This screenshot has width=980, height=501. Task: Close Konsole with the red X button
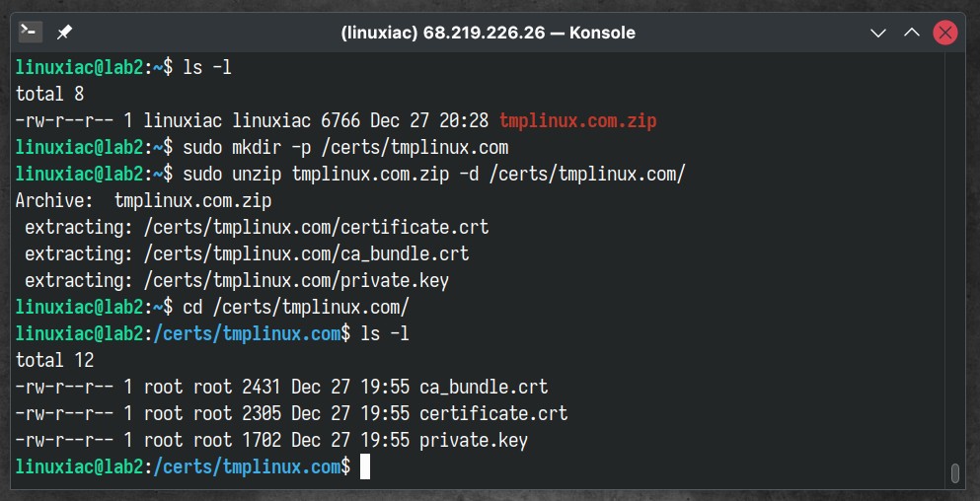coord(945,33)
